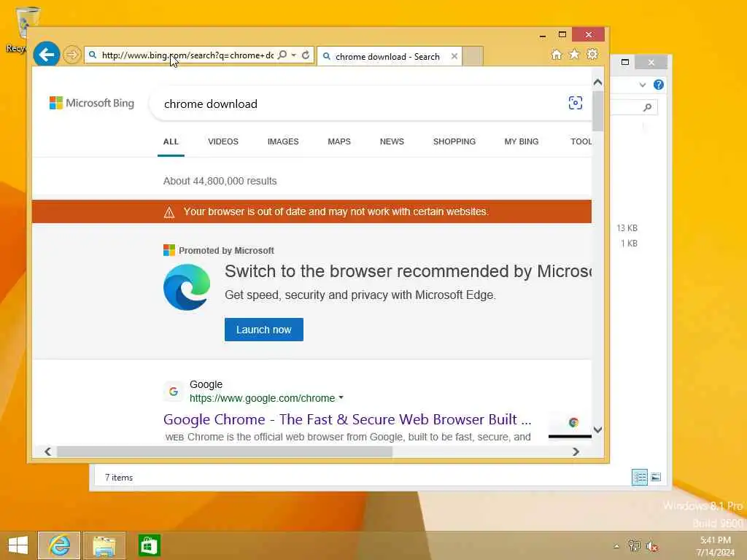Close the chrome download - Search tab
Screen dimensions: 747x560
pos(454,56)
